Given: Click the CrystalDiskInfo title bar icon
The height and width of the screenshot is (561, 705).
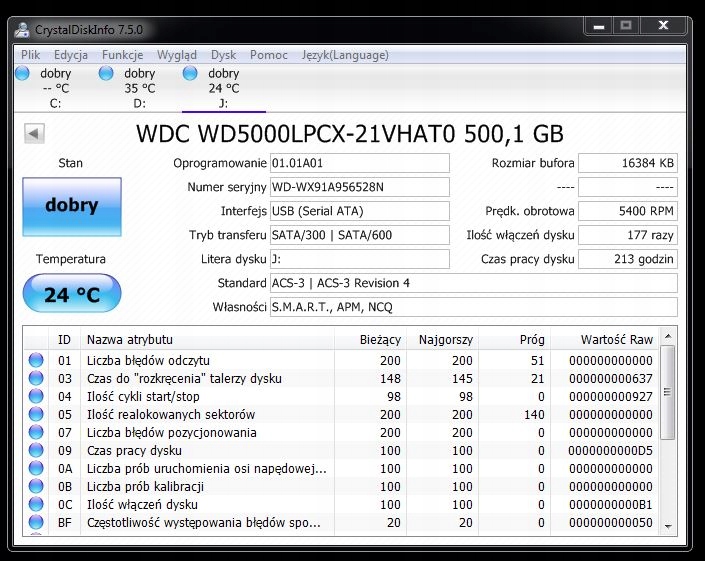Looking at the screenshot, I should click(22, 30).
